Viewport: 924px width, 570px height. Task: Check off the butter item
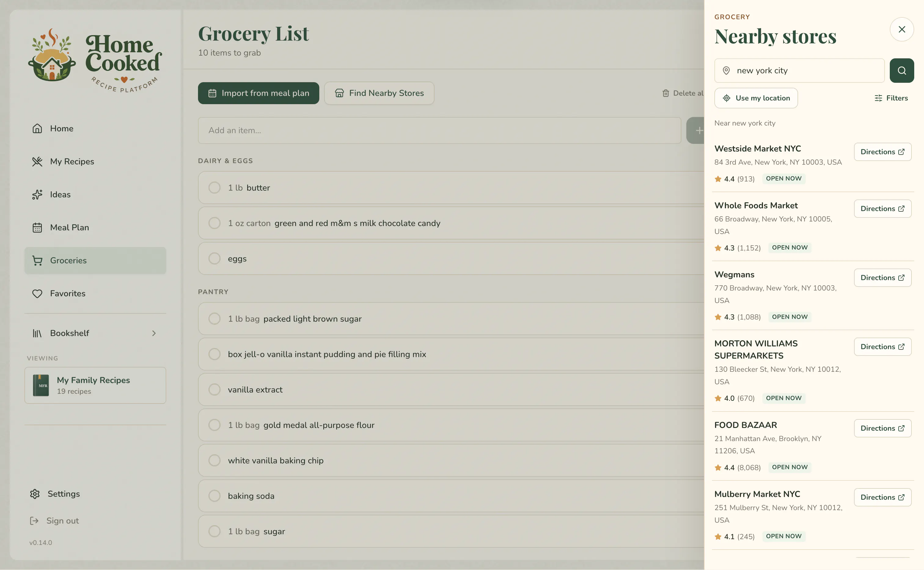214,188
